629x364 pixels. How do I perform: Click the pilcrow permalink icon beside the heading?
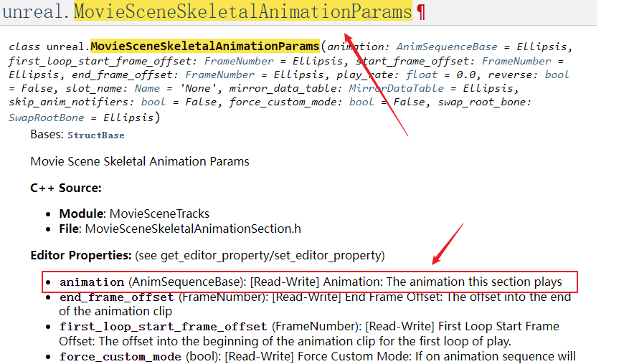coord(421,11)
